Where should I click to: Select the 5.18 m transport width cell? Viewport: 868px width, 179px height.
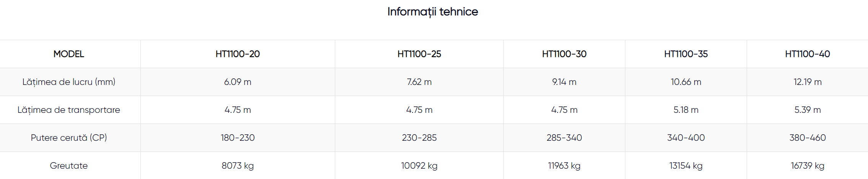[x=686, y=110]
